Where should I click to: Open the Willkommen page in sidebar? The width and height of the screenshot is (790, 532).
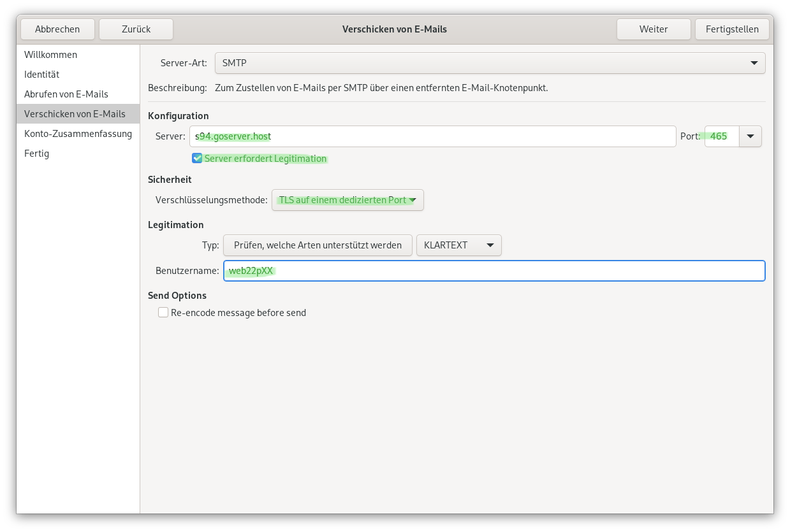[51, 55]
